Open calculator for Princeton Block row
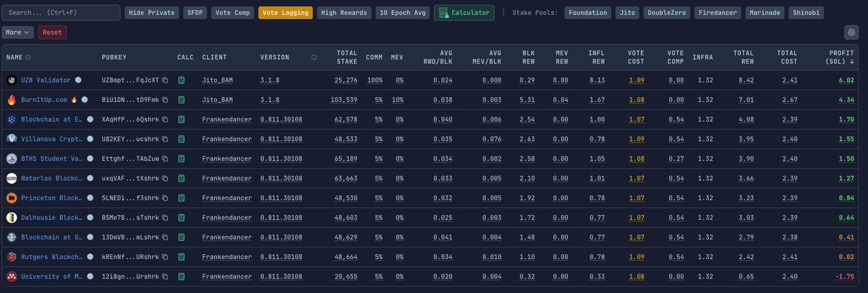This screenshot has width=868, height=293. tap(183, 197)
